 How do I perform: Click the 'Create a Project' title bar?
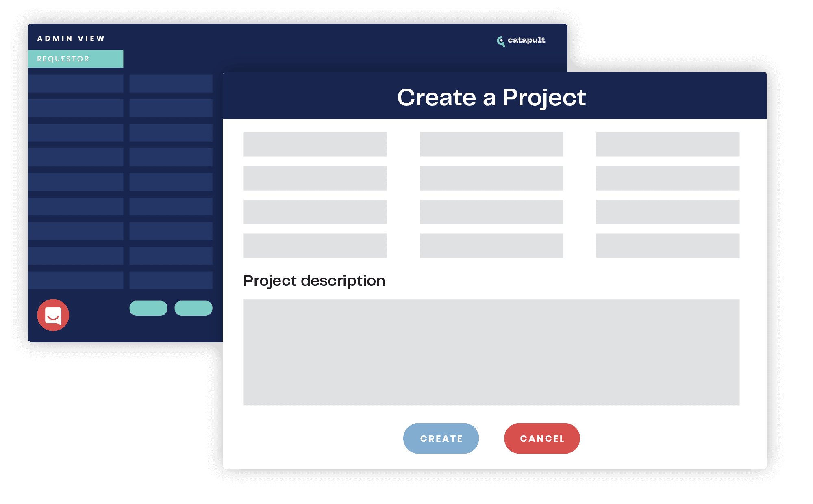pyautogui.click(x=491, y=96)
